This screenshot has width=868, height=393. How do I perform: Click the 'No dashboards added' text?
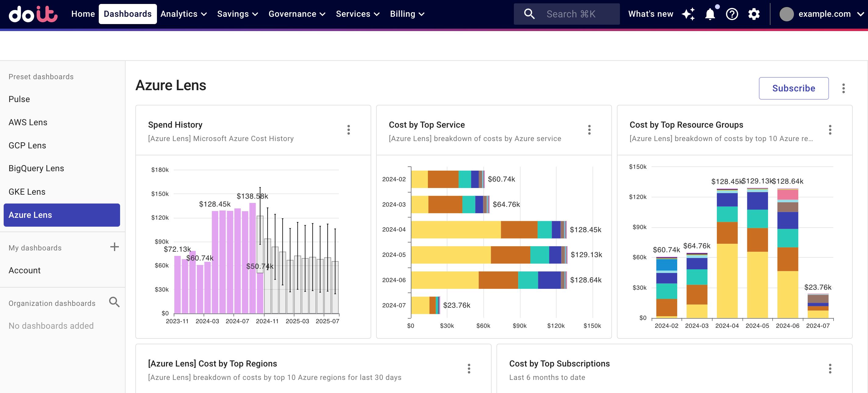coord(51,326)
